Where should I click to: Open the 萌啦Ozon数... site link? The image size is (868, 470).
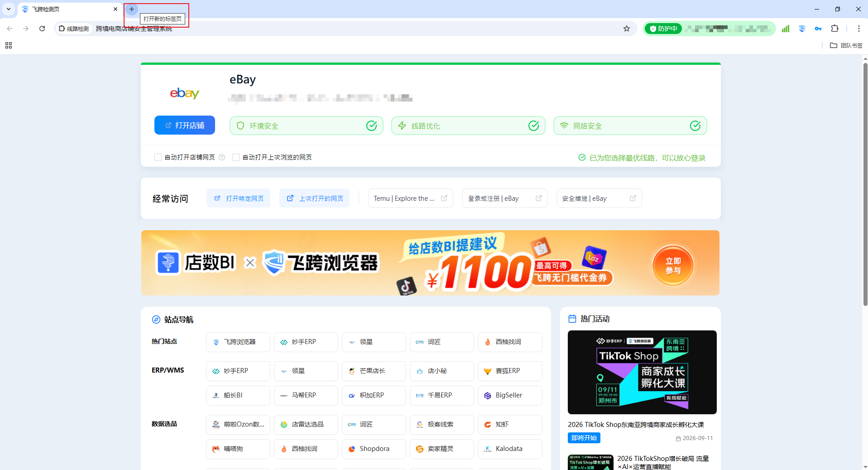pyautogui.click(x=238, y=425)
